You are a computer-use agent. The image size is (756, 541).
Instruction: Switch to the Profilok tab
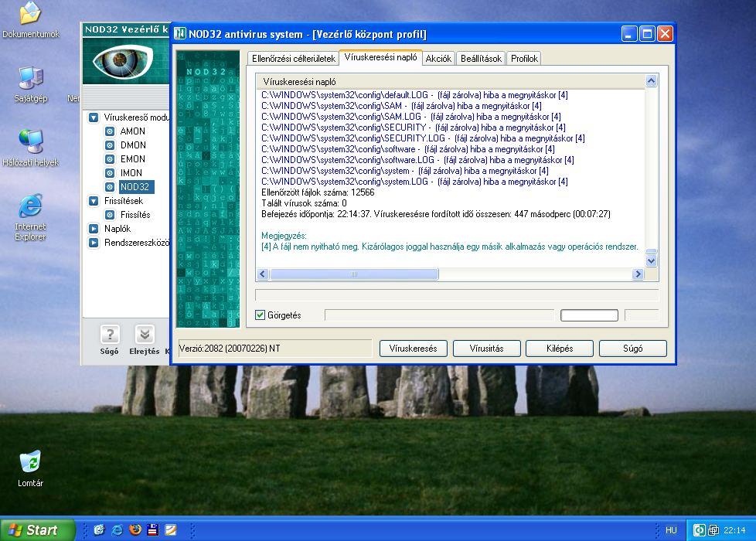click(524, 59)
